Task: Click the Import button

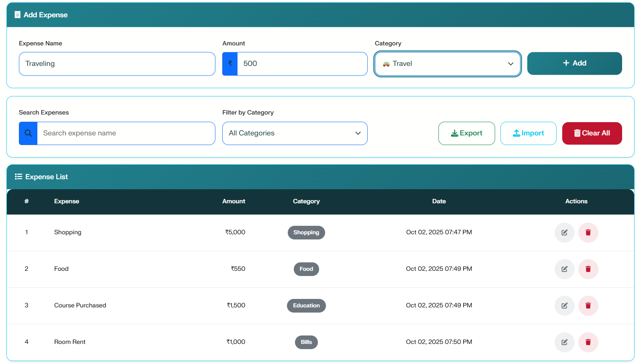Action: (528, 133)
